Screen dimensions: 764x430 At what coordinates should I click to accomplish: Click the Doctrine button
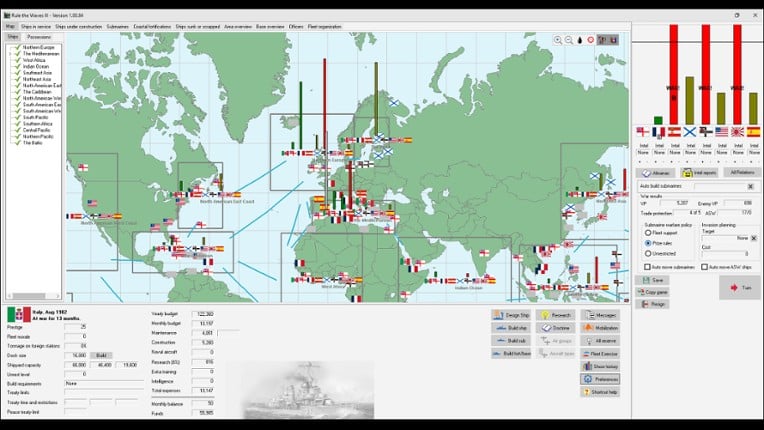coord(554,328)
